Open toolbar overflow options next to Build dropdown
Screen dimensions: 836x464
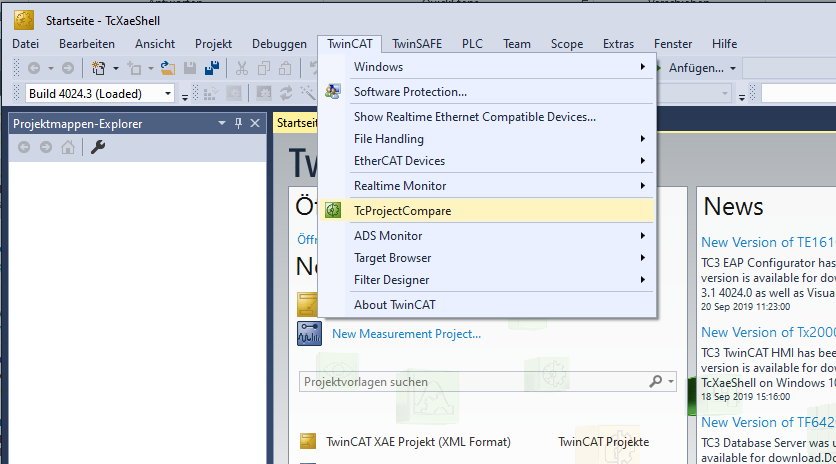(x=184, y=97)
